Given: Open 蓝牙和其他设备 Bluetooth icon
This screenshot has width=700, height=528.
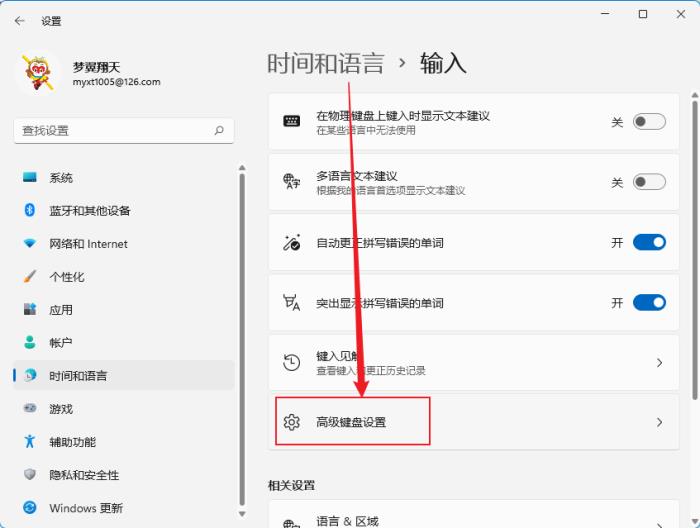Looking at the screenshot, I should click(x=30, y=211).
